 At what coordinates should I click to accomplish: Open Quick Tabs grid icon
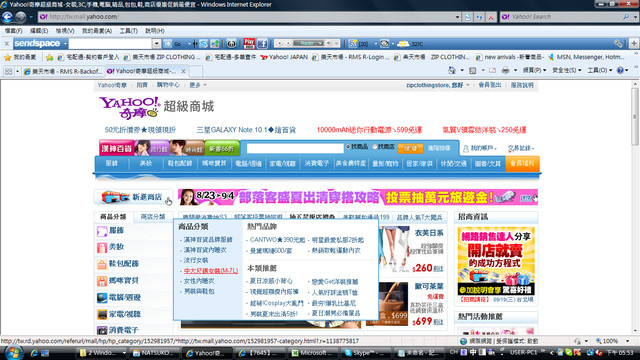9,71
